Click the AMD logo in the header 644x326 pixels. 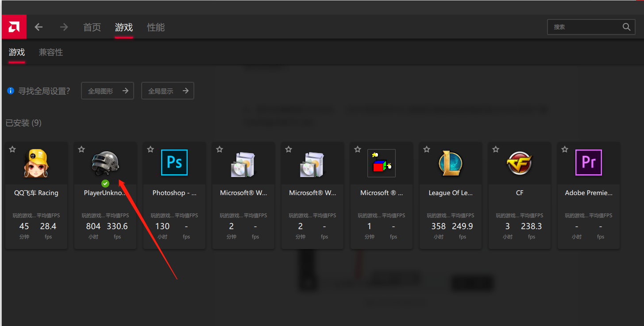pos(14,27)
